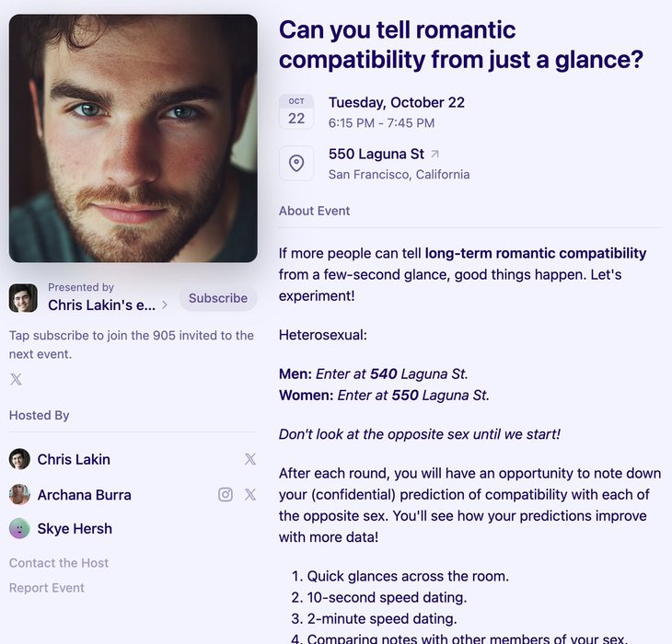Image resolution: width=672 pixels, height=644 pixels.
Task: Click Chris Lakin's presenter avatar
Action: 23,297
